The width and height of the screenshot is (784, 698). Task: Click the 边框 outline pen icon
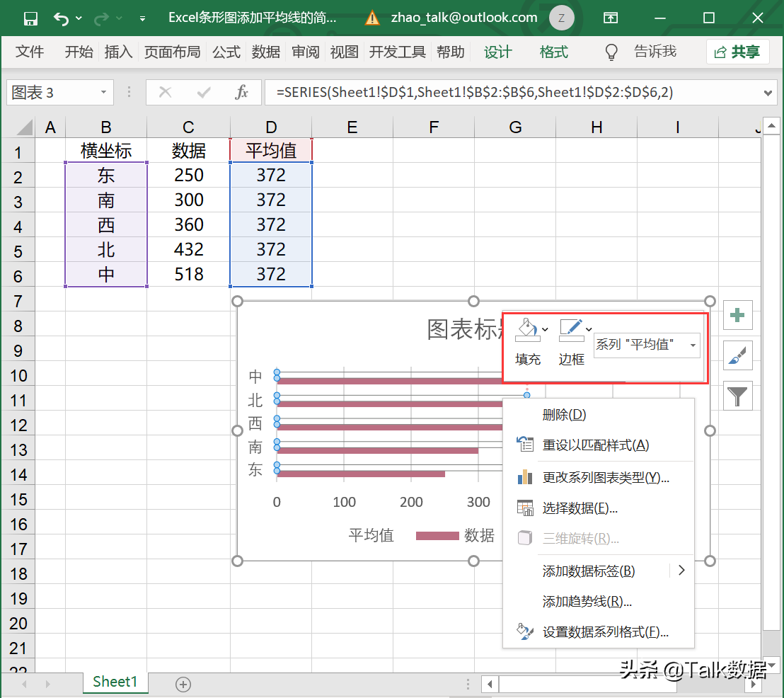(x=571, y=330)
